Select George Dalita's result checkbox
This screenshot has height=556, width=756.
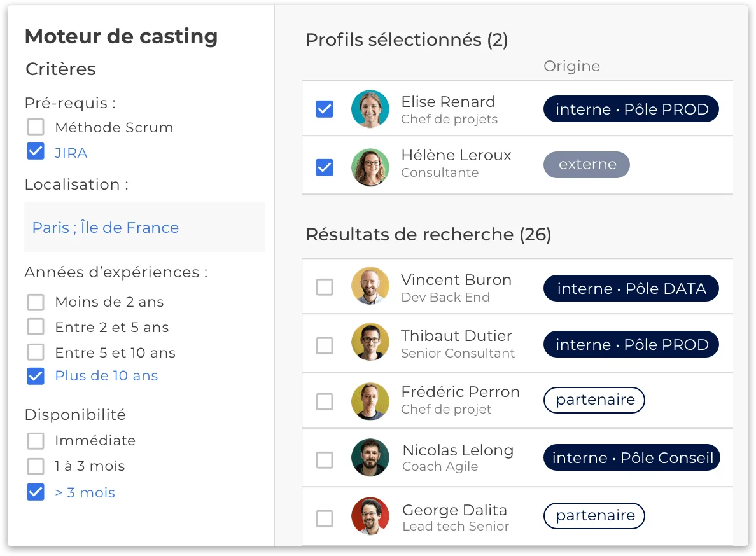click(325, 519)
